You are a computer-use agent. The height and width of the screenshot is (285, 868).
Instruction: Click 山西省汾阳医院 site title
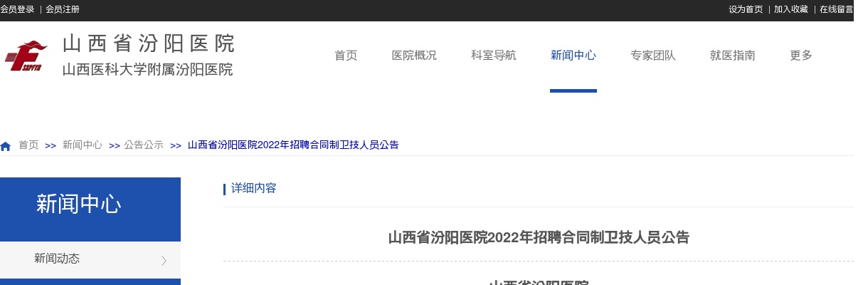coord(149,43)
